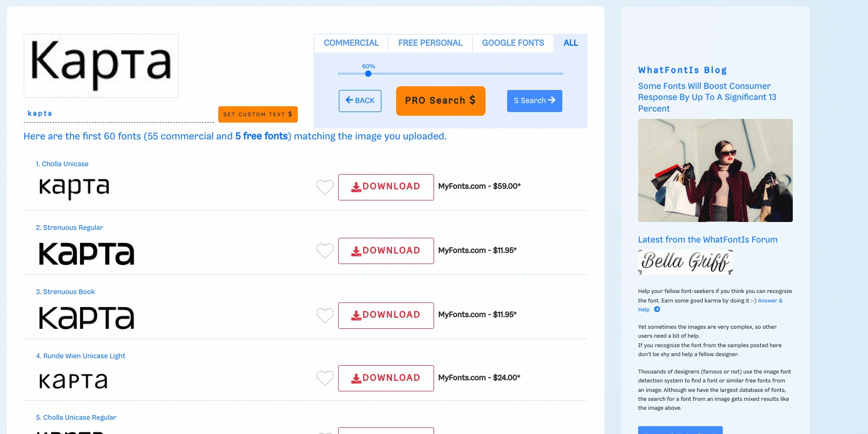Click the arrow icon after Answer & Help
The width and height of the screenshot is (868, 434).
(x=657, y=310)
